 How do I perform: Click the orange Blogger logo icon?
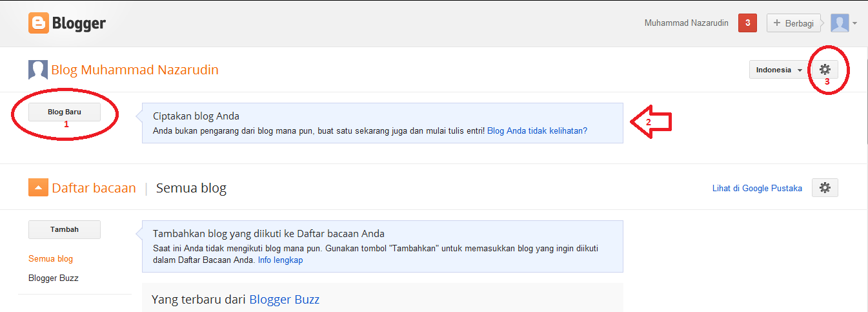[39, 24]
